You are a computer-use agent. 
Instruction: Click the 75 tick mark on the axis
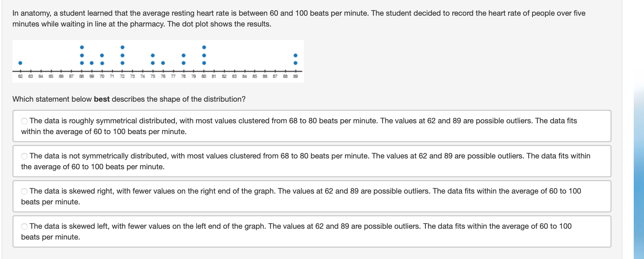click(x=152, y=71)
